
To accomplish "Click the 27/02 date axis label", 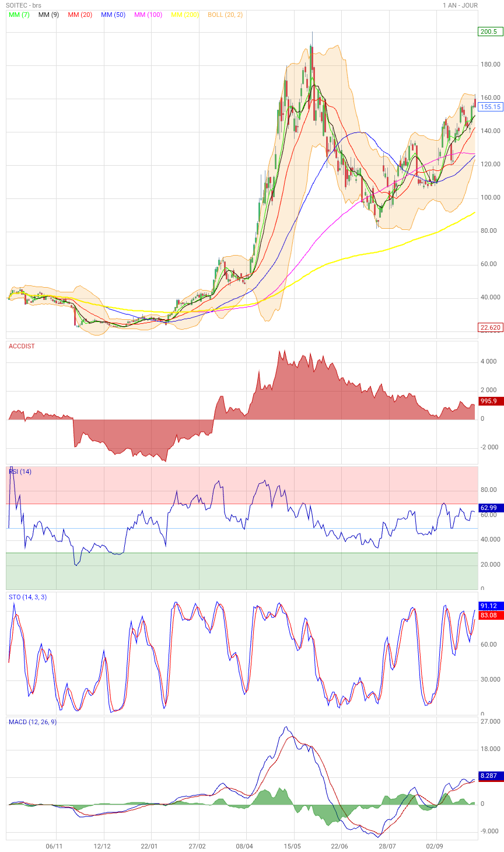I will pyautogui.click(x=198, y=846).
